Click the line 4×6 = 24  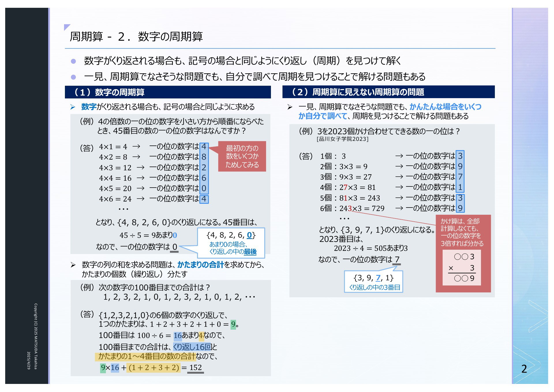pyautogui.click(x=115, y=199)
